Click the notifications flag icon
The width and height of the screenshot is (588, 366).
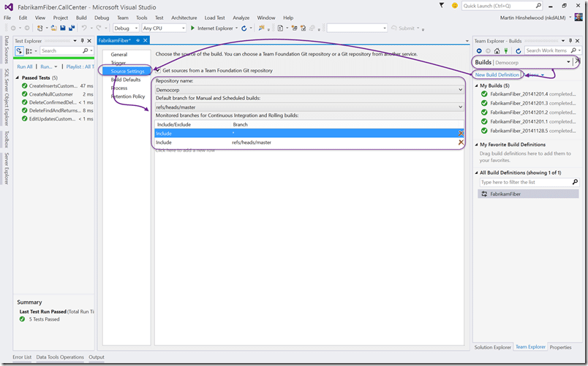click(x=442, y=6)
